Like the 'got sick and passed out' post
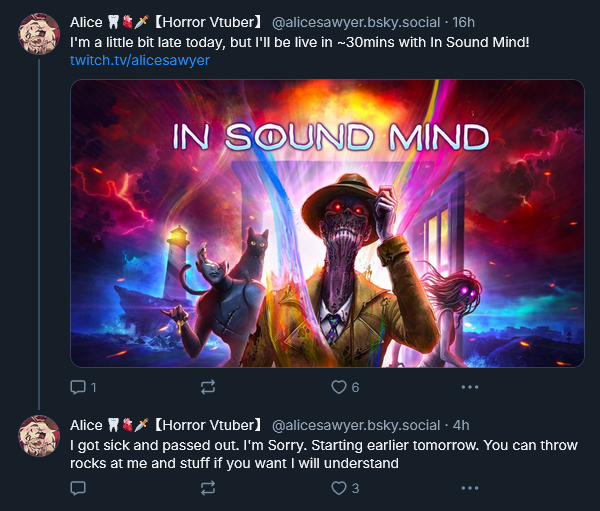This screenshot has height=511, width=600. pyautogui.click(x=339, y=488)
